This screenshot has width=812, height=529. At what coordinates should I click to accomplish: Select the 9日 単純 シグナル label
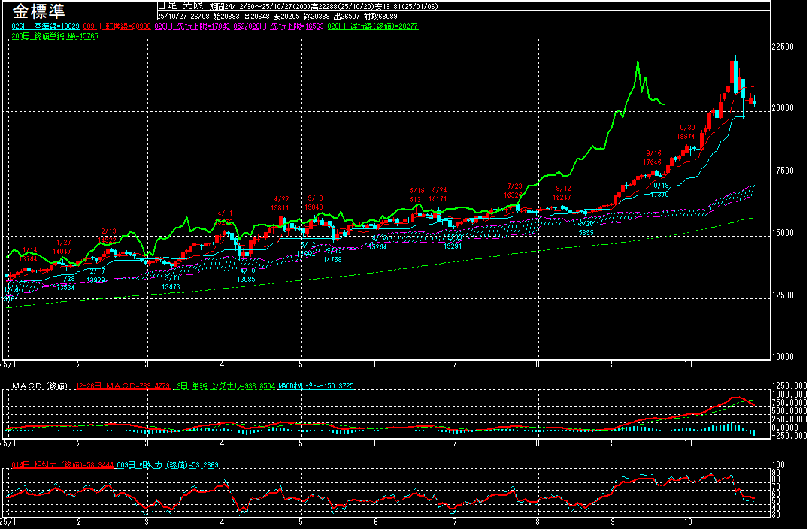tap(223, 386)
